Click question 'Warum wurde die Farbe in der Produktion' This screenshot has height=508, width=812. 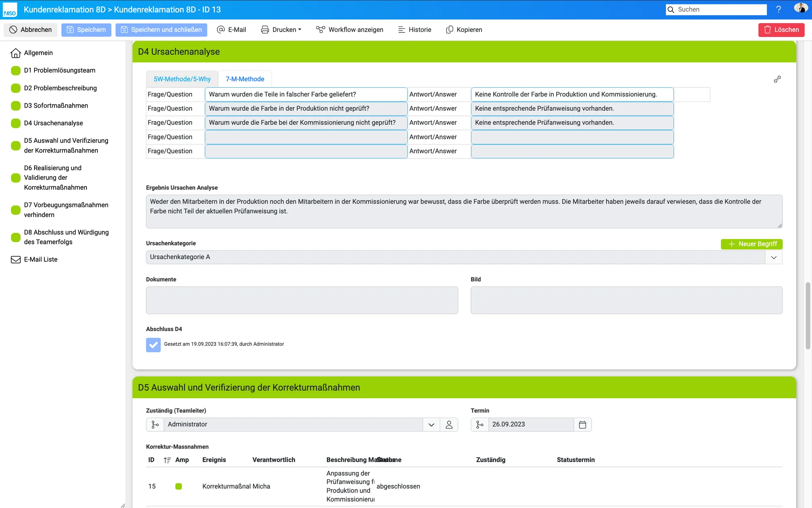(x=306, y=109)
